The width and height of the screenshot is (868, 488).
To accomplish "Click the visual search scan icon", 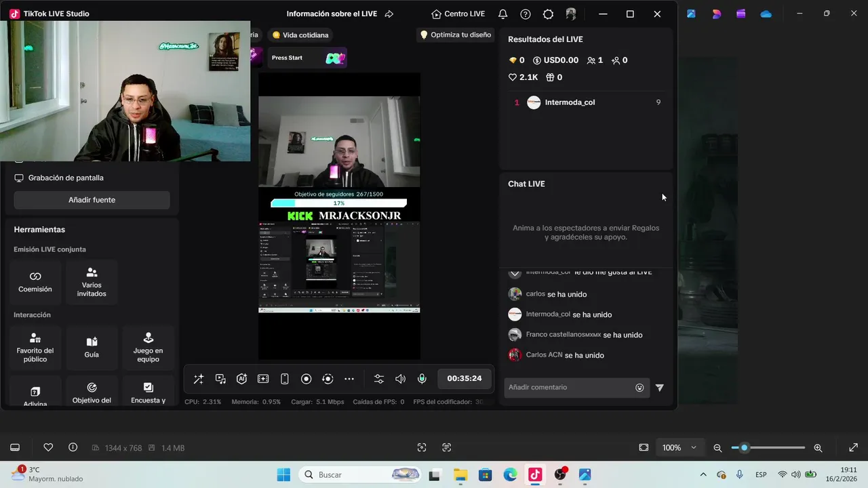I will [x=422, y=447].
